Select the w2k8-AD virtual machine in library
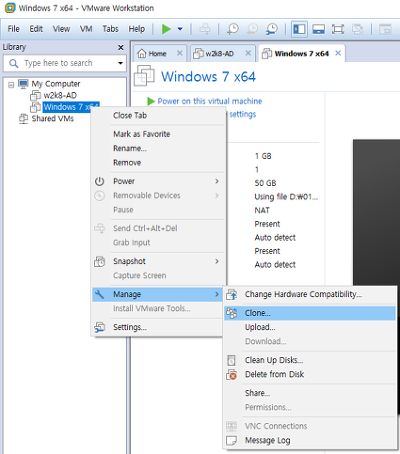Viewport: 400px width, 454px height. coord(60,95)
